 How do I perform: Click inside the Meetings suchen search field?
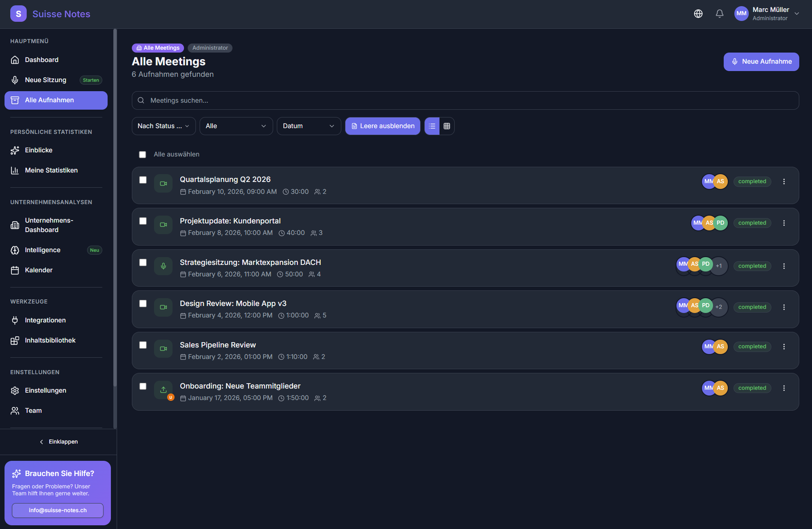click(x=288, y=100)
